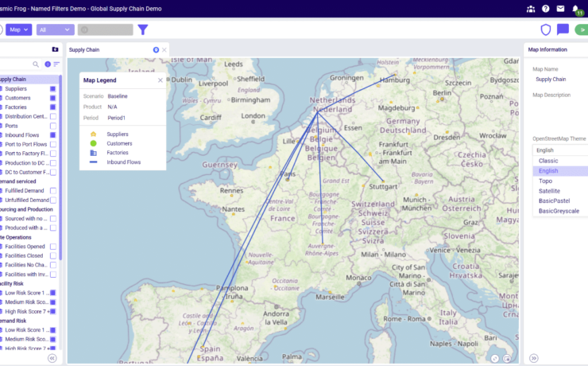Open the notifications bell
588x366 pixels.
tap(575, 9)
